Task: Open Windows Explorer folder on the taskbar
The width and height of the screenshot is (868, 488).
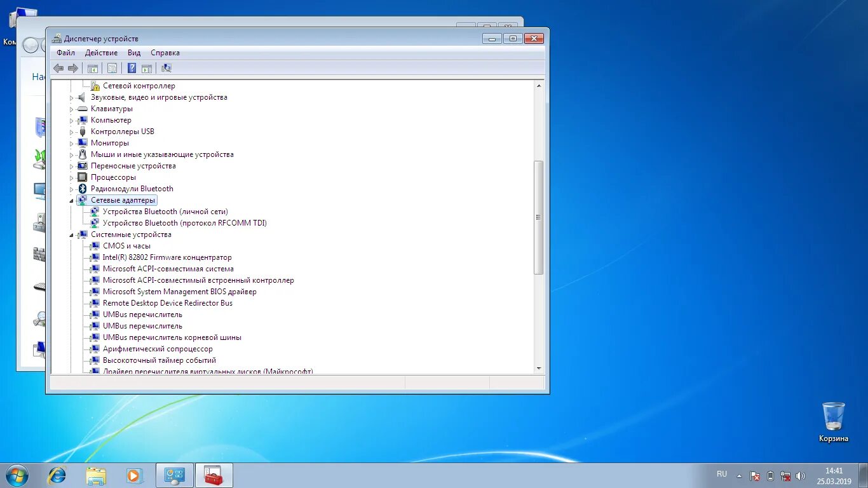Action: click(x=96, y=475)
